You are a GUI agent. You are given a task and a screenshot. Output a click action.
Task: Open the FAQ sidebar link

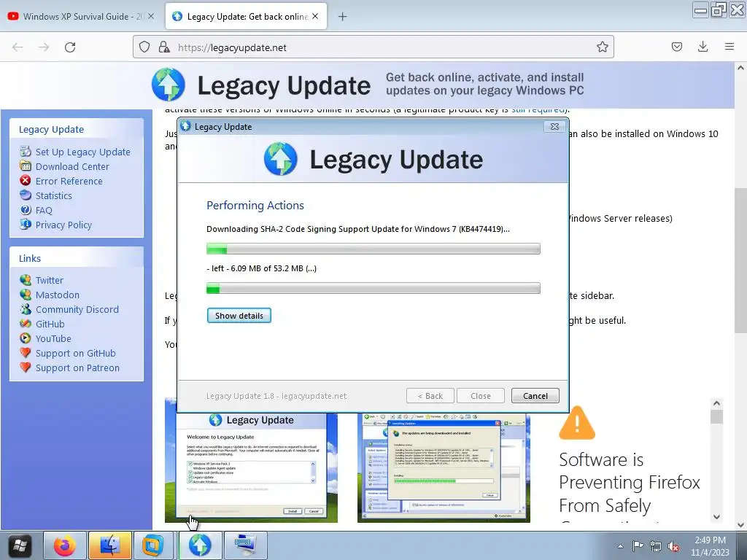(44, 211)
